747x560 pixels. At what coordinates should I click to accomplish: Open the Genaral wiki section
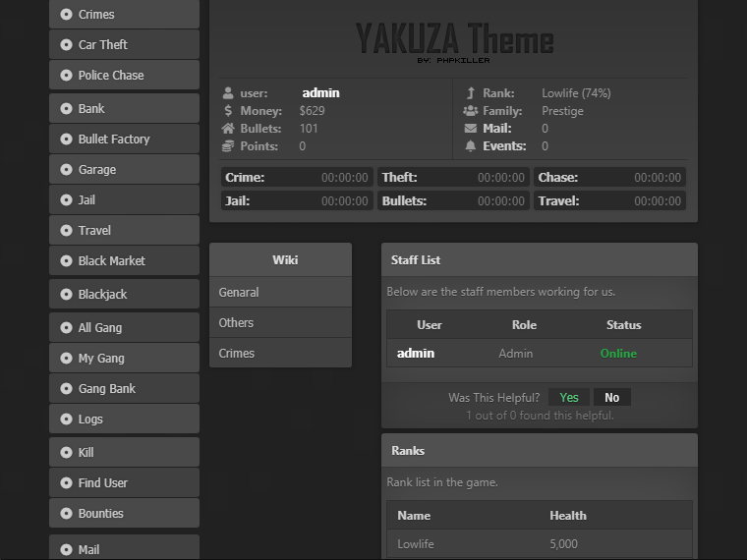(239, 293)
